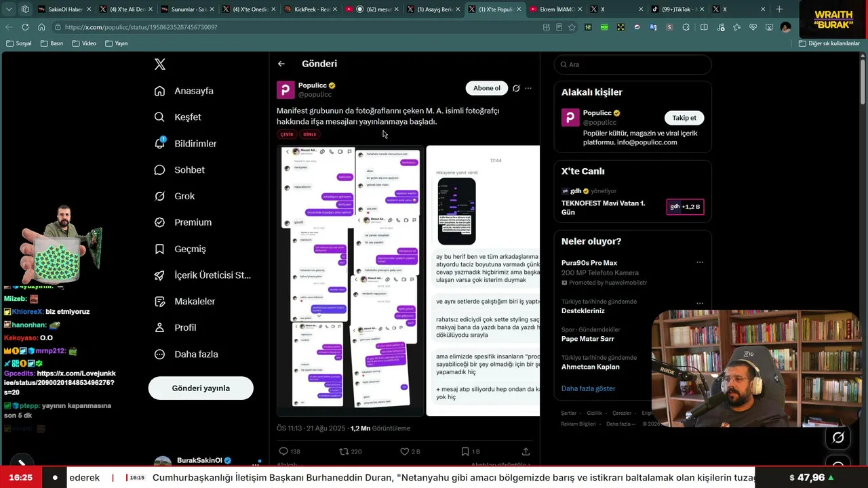Open the Video bookmarks folder
Image resolution: width=868 pixels, height=488 pixels.
tap(85, 43)
